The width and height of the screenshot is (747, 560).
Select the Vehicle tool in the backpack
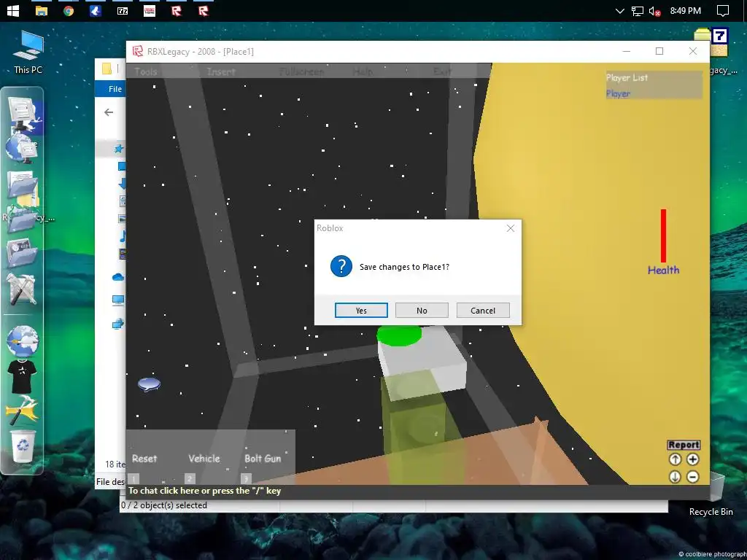click(204, 459)
